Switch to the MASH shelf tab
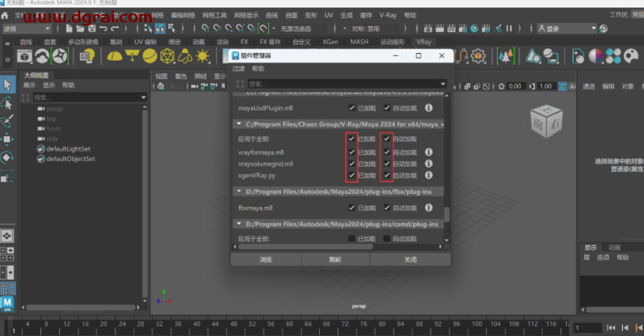644x336 pixels. point(359,43)
